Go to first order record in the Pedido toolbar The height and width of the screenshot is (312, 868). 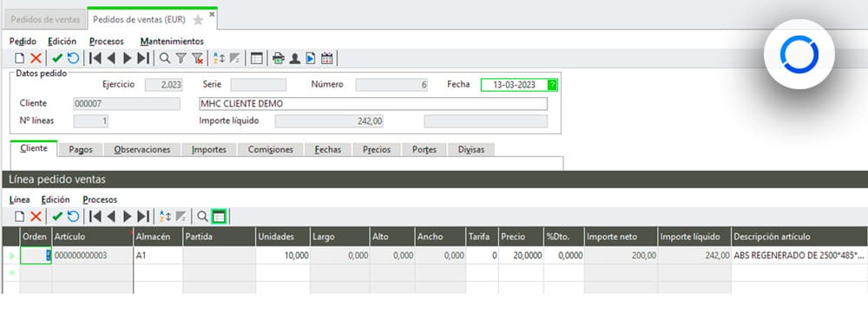(x=95, y=58)
